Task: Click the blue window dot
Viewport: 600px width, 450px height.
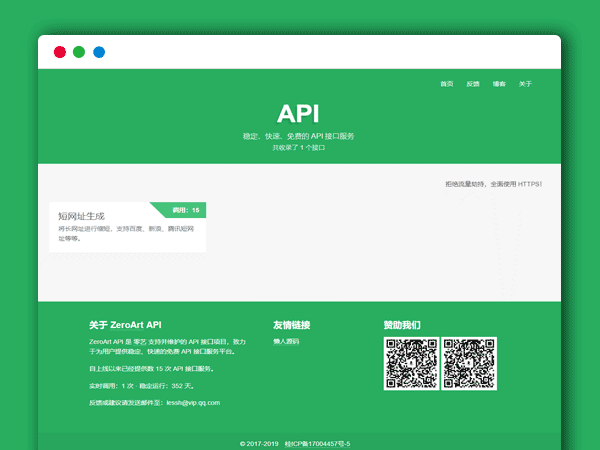Action: [x=99, y=52]
